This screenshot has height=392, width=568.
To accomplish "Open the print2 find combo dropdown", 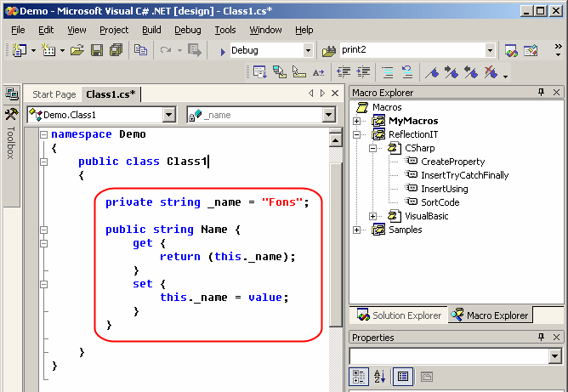I will coord(490,50).
